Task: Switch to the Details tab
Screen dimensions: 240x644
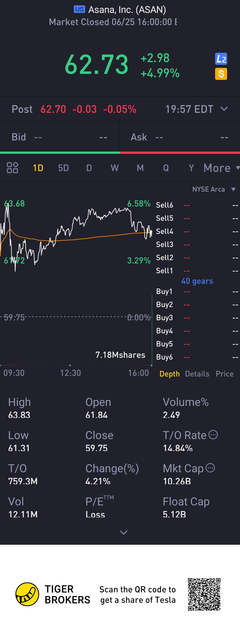Action: pyautogui.click(x=197, y=374)
